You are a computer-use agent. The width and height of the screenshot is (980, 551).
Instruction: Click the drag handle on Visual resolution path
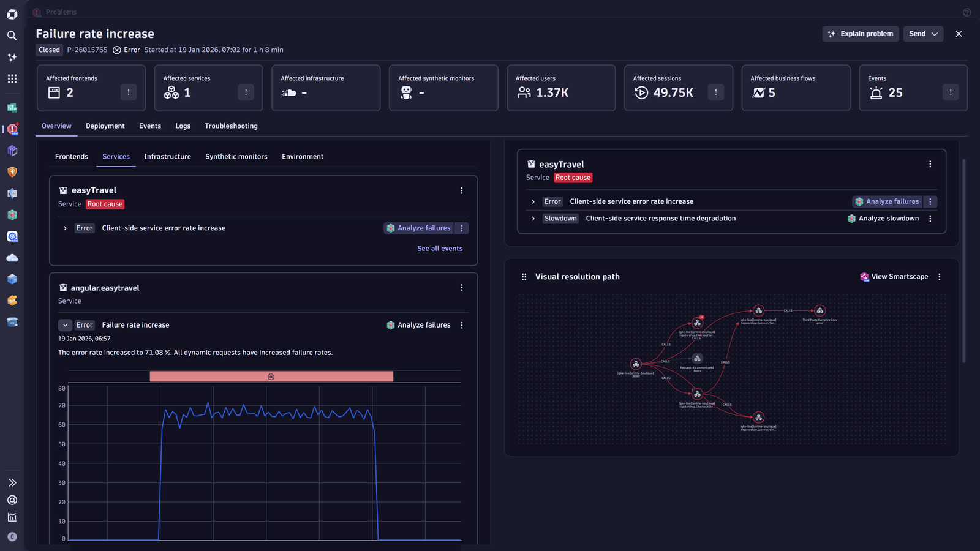coord(524,277)
